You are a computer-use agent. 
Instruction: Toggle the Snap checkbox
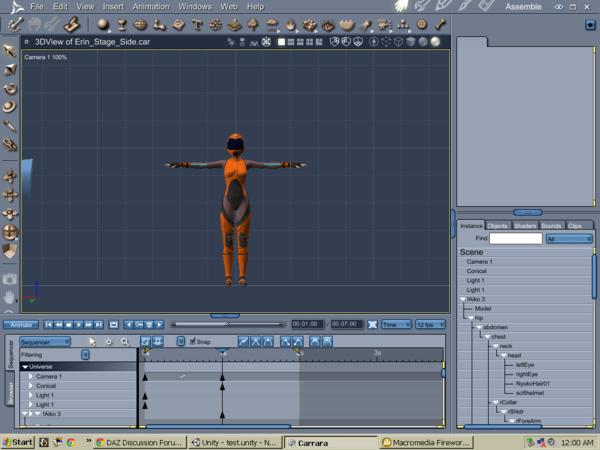[193, 341]
